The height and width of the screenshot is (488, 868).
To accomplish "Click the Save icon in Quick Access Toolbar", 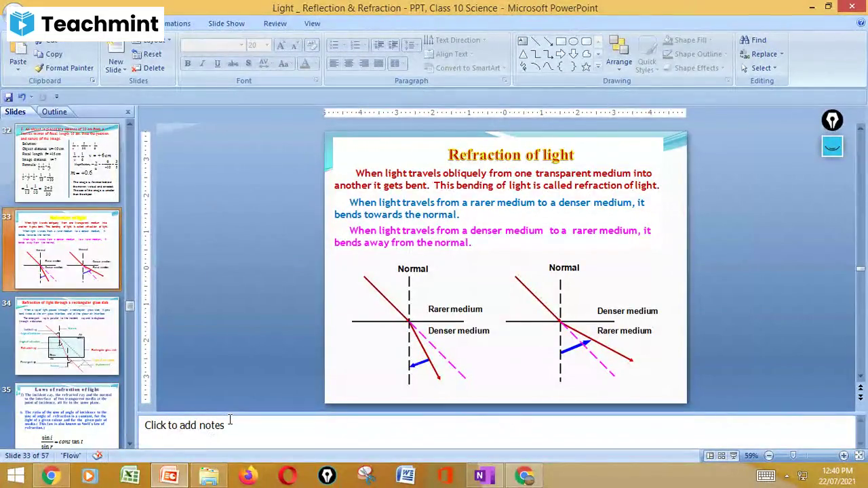I will point(8,97).
